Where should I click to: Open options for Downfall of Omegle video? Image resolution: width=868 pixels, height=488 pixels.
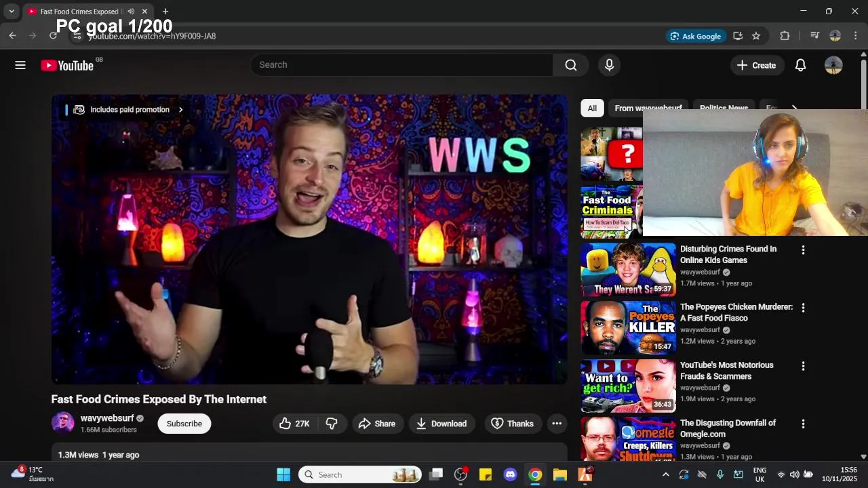tap(803, 424)
